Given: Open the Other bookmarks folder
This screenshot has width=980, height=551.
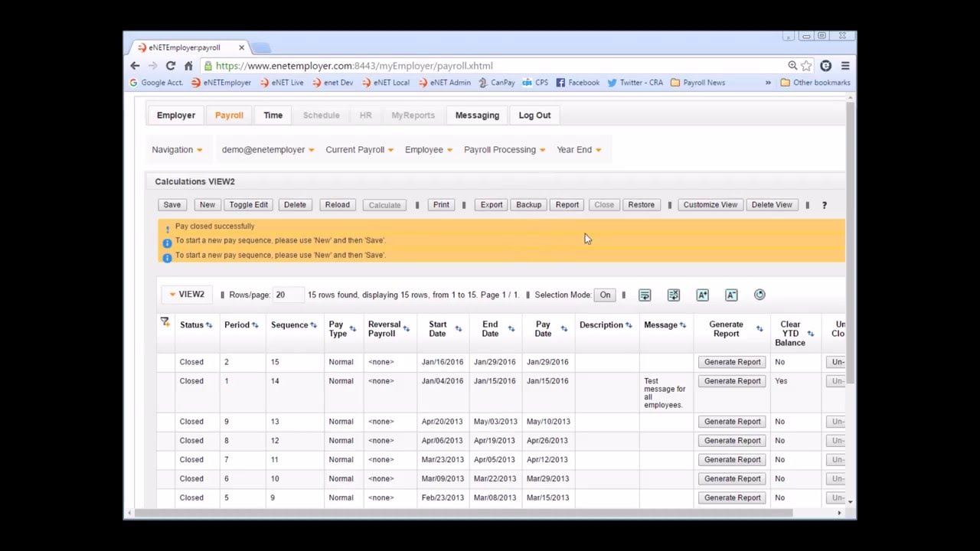Looking at the screenshot, I should coord(815,83).
